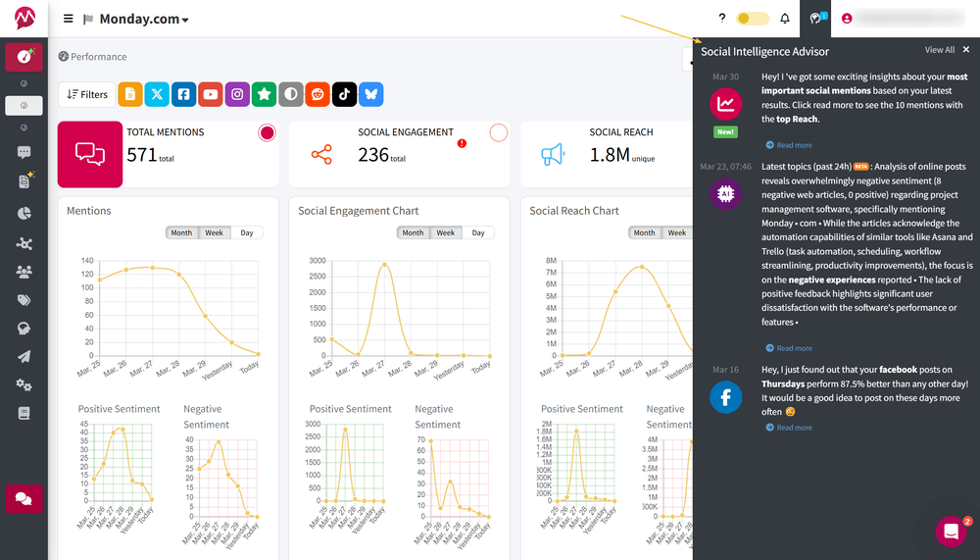Open the Social Intelligence Advisor header icon
The image size is (980, 560).
[815, 19]
